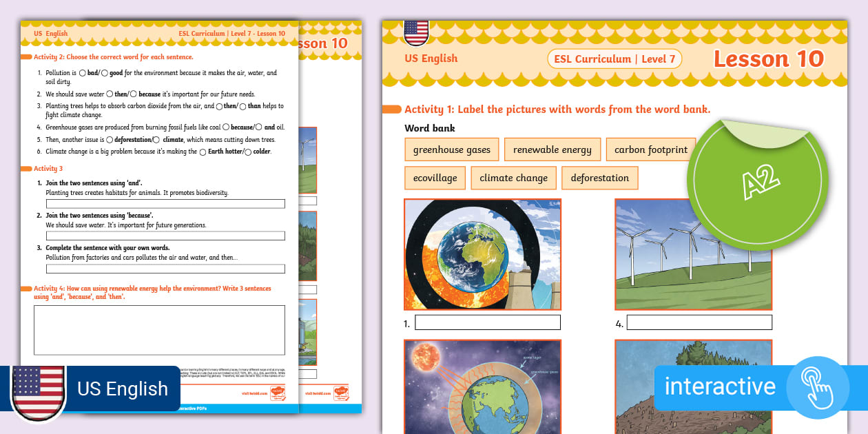Click the Twinkl logo in the worksheet footer
868x434 pixels.
[x=278, y=393]
